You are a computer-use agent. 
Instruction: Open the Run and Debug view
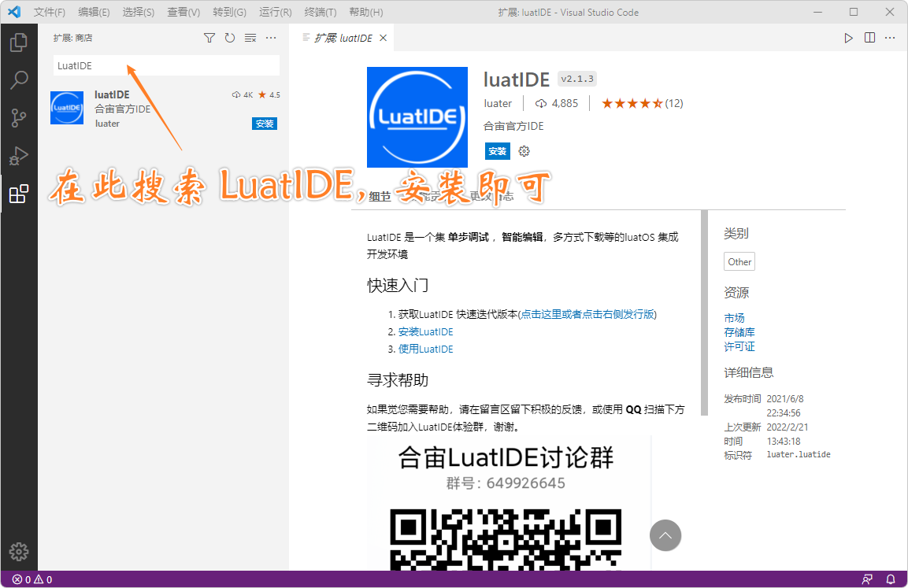(19, 156)
